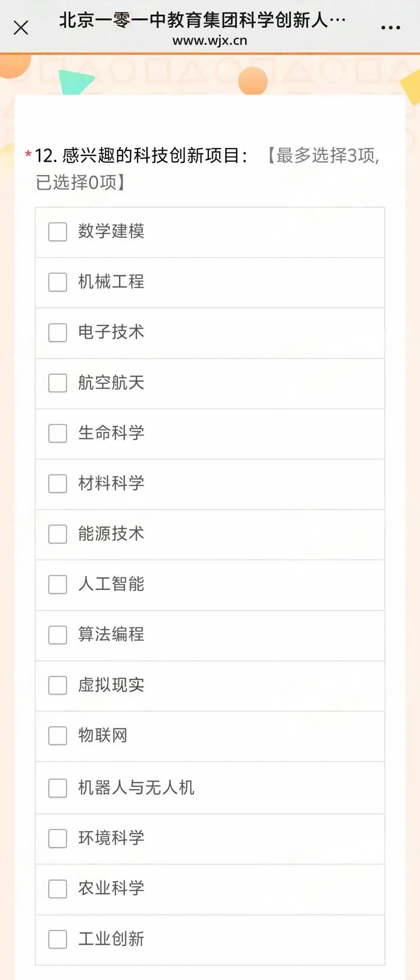Open the three-dot more options menu
Image resolution: width=420 pixels, height=980 pixels.
(390, 28)
